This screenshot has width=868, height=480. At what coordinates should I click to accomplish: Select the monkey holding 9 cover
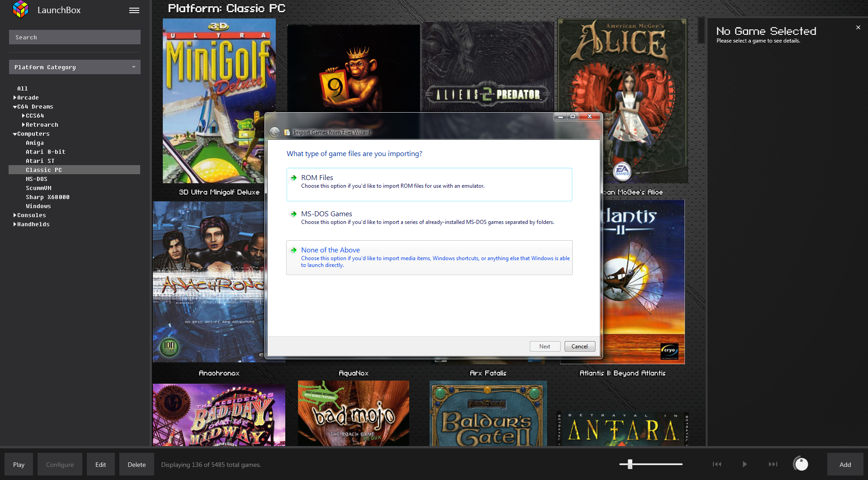tap(354, 68)
